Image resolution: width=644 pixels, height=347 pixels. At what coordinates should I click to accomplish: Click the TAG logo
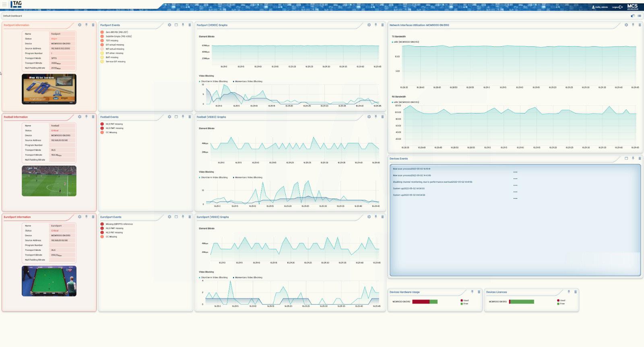pos(16,4)
